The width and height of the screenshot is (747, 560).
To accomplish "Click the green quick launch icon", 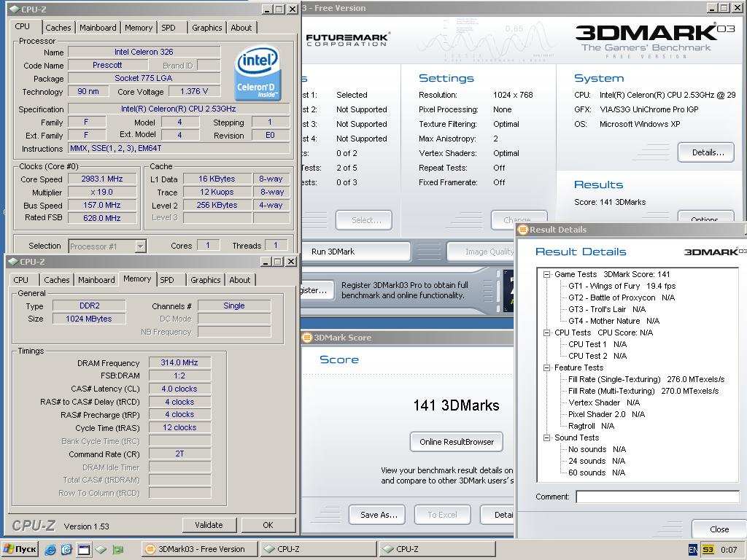I will pos(117,550).
